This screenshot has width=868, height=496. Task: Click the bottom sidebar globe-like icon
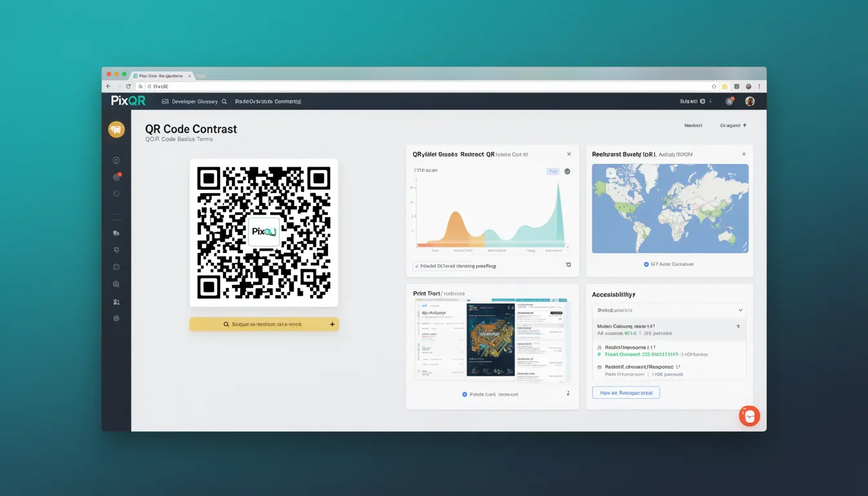(x=116, y=318)
